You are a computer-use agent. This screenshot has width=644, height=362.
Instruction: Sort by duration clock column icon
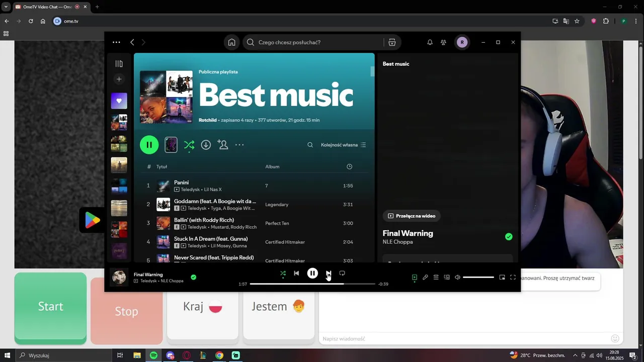coord(349,166)
